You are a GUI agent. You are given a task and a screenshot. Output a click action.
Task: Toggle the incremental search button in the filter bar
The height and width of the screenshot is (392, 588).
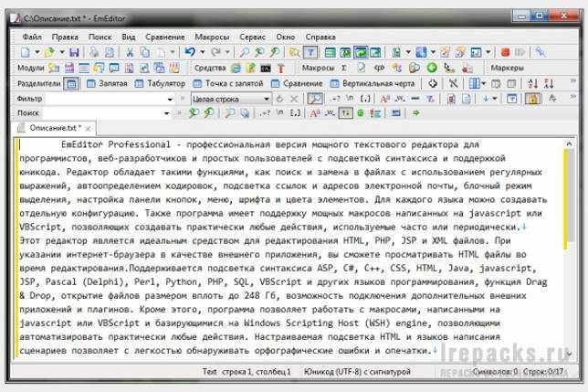(x=315, y=99)
